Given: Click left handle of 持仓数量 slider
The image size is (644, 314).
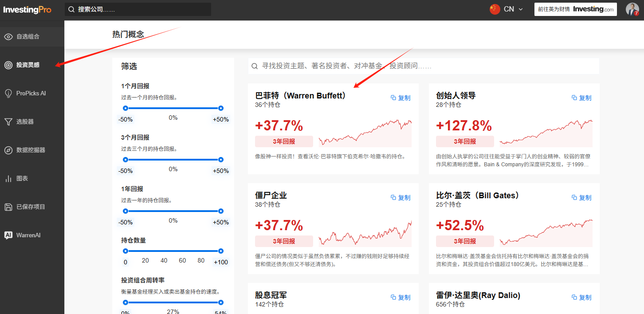Looking at the screenshot, I should (x=126, y=251).
